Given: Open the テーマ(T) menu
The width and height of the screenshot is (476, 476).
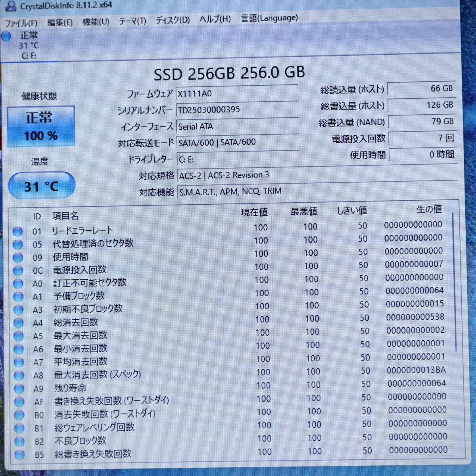Looking at the screenshot, I should (132, 21).
